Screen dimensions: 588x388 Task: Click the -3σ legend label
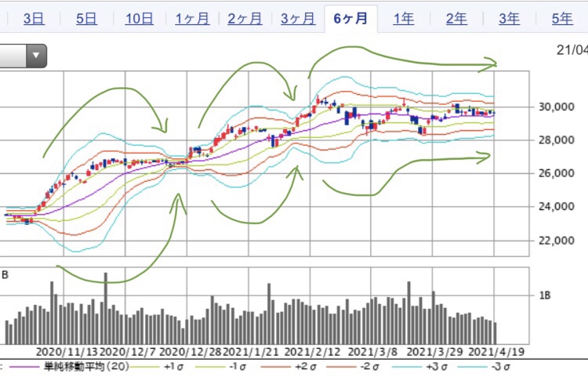pyautogui.click(x=500, y=367)
